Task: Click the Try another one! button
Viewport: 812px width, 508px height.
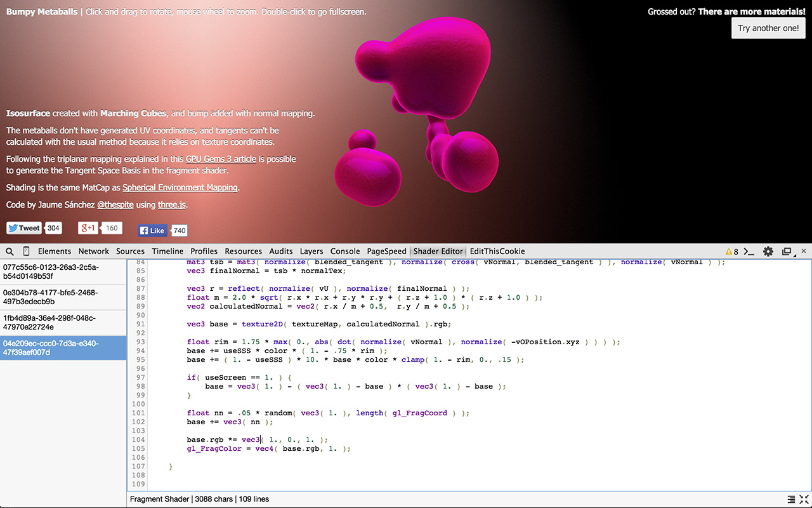Action: click(x=768, y=28)
